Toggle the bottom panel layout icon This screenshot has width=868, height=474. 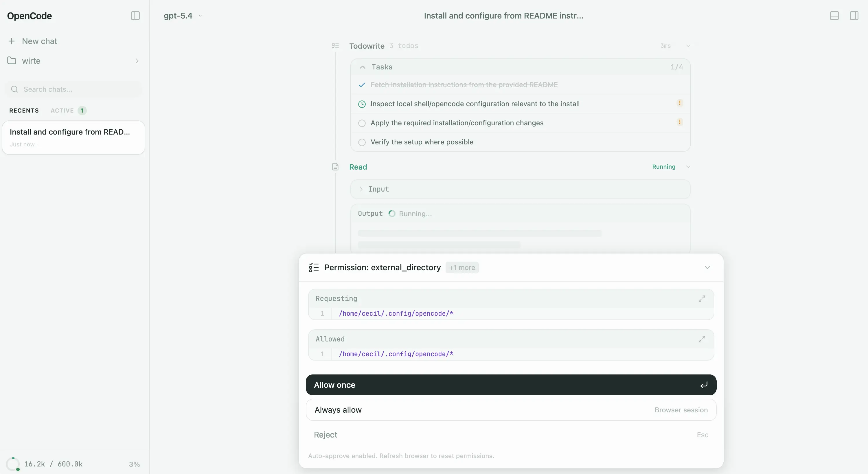point(834,16)
